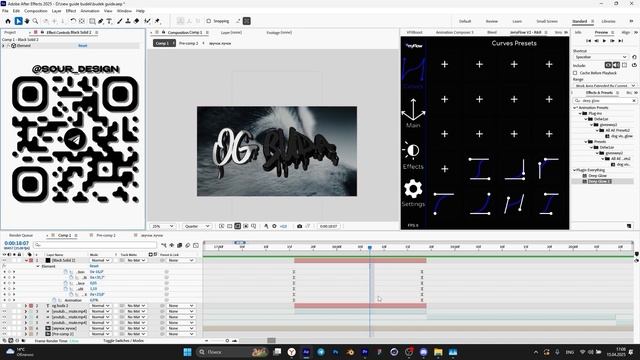Switch to the Render Queue tab
Viewport: 640px width, 360px height.
click(21, 236)
